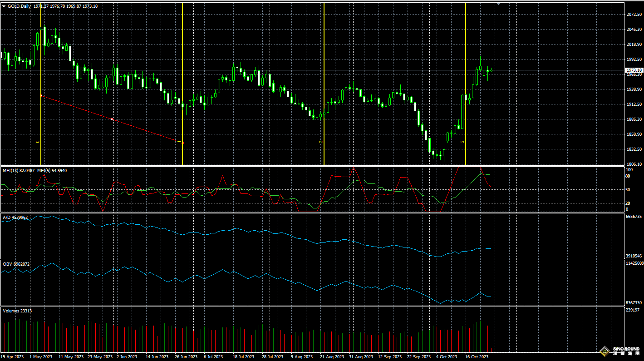Click the red trendline's left anchor point
The height and width of the screenshot is (361, 644).
41,96
